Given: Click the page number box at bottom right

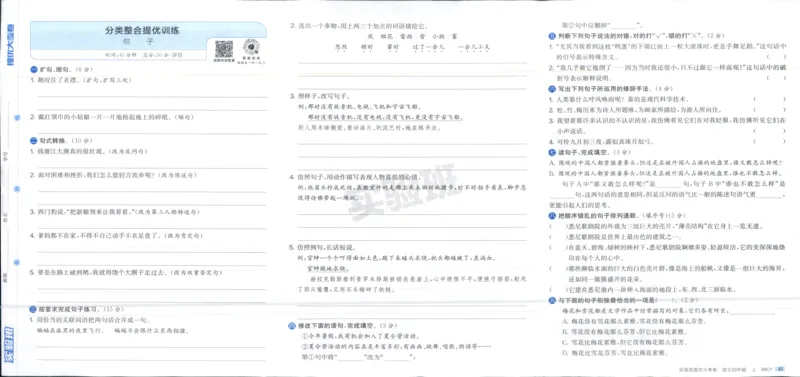Looking at the screenshot, I should point(780,369).
